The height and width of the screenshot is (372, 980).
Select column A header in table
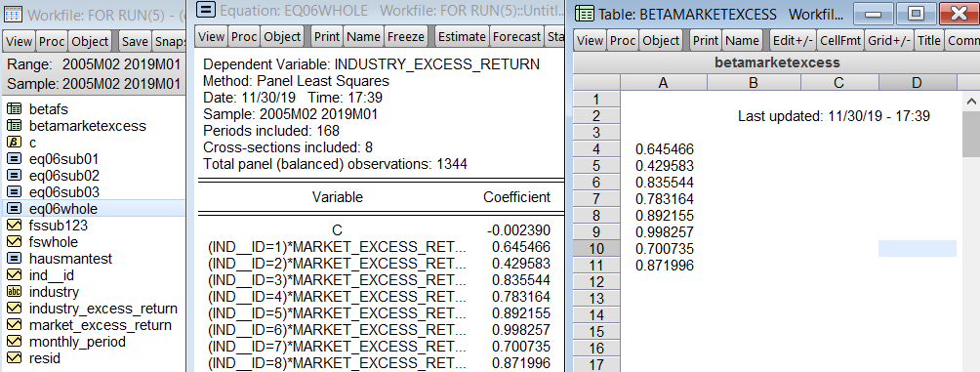[663, 83]
